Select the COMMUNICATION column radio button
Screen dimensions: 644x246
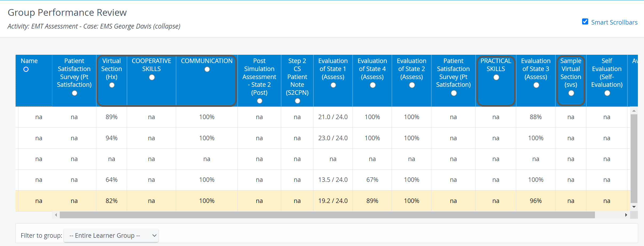point(207,69)
